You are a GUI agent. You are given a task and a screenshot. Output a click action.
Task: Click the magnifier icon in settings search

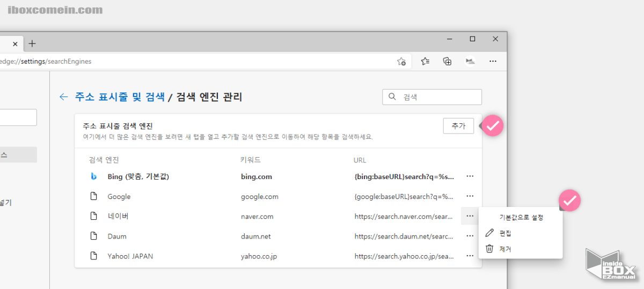(392, 97)
